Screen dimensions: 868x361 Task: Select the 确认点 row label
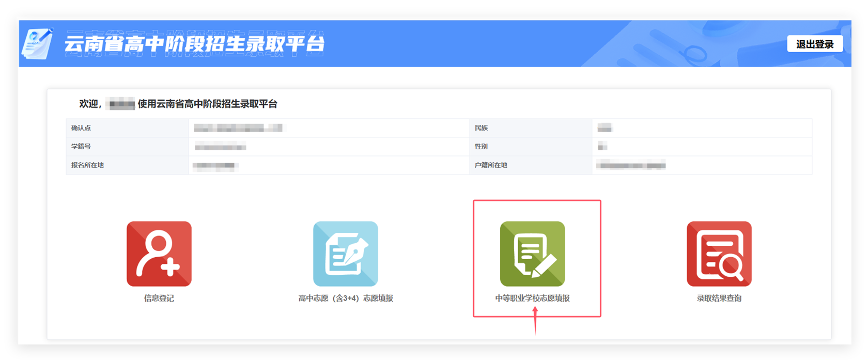pyautogui.click(x=81, y=128)
